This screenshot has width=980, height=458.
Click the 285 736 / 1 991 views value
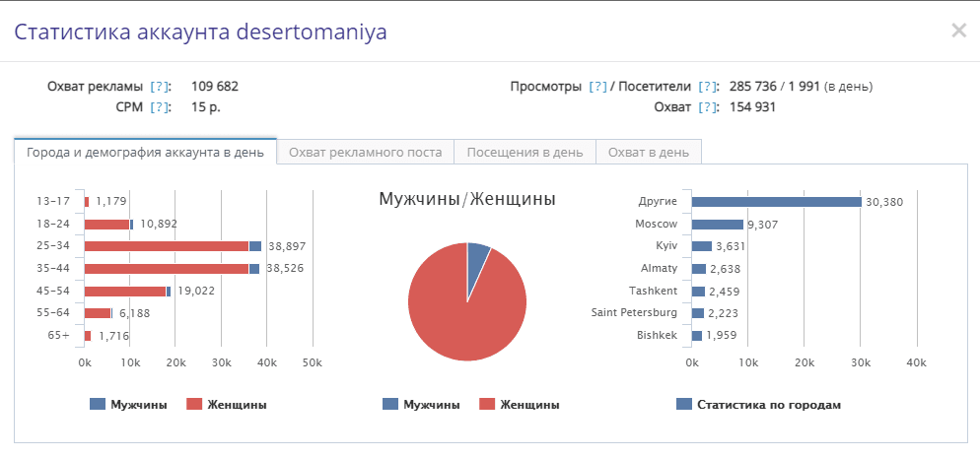point(774,87)
